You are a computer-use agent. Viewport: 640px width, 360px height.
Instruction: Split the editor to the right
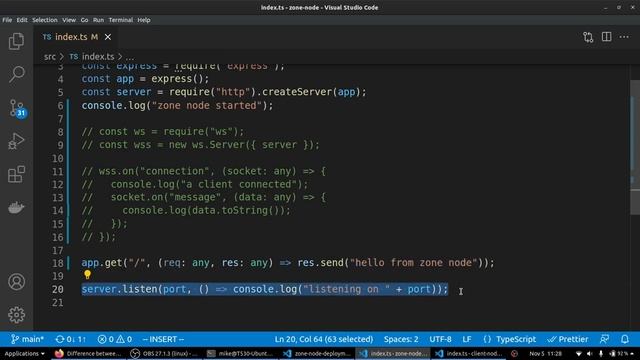tap(607, 37)
